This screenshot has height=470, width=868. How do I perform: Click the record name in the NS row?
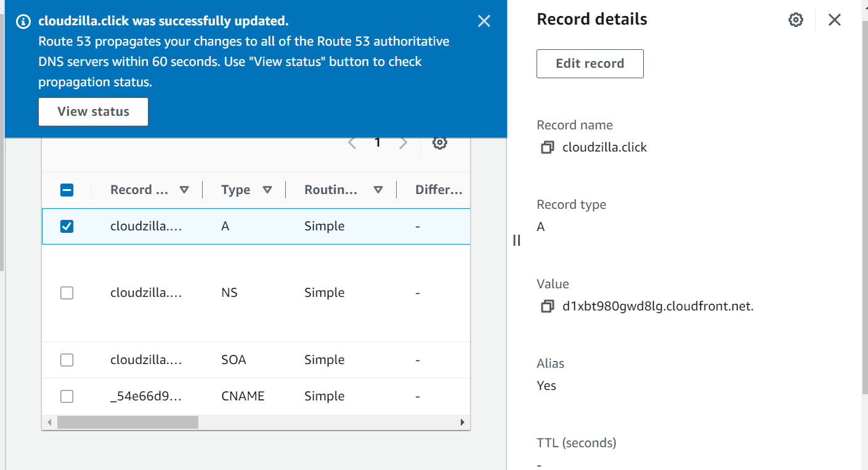click(146, 293)
